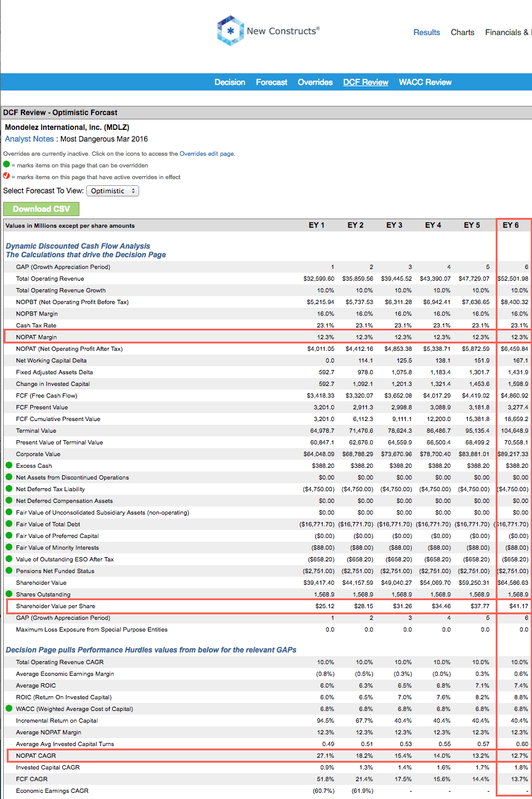Viewport: 532px width, 799px height.
Task: Open the Charts menu item
Action: coord(462,32)
